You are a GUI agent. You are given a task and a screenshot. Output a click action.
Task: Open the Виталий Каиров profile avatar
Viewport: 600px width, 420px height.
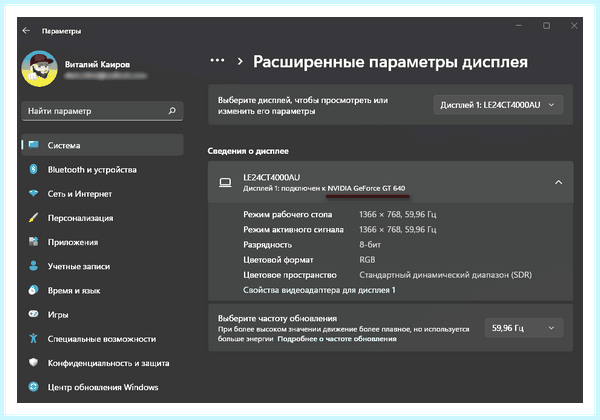click(40, 69)
